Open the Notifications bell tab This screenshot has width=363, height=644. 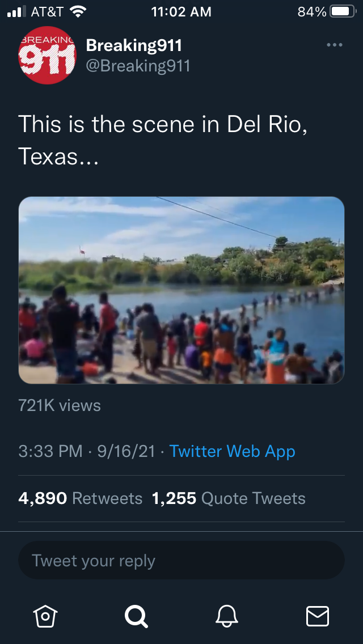click(x=227, y=616)
